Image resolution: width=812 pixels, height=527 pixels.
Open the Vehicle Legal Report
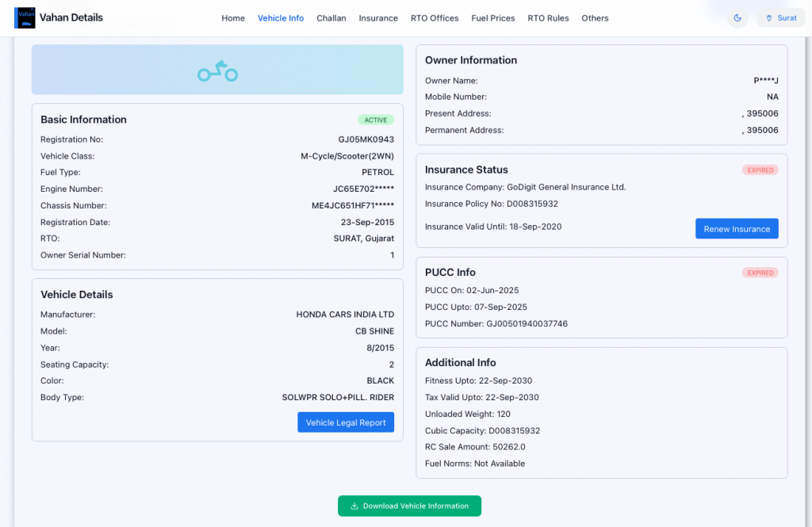(x=346, y=422)
